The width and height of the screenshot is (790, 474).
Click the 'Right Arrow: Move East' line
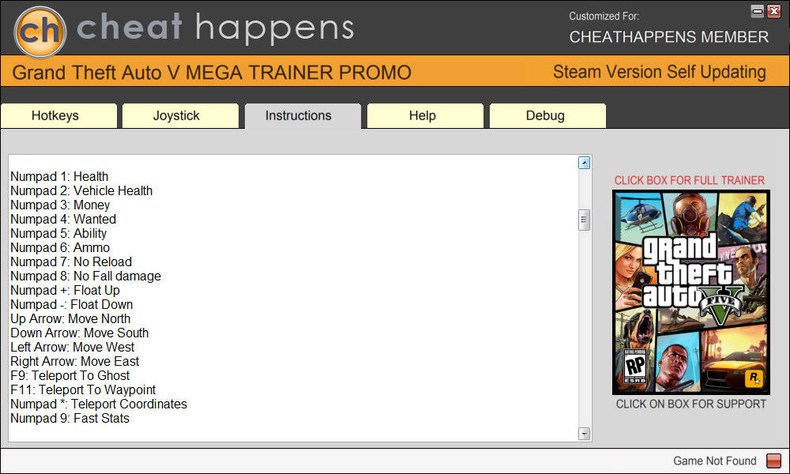[x=75, y=361]
